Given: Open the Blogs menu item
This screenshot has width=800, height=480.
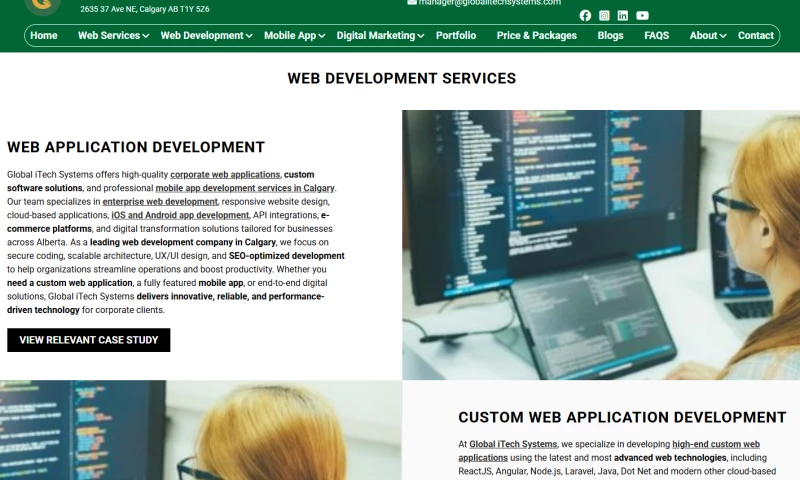Looking at the screenshot, I should [610, 35].
